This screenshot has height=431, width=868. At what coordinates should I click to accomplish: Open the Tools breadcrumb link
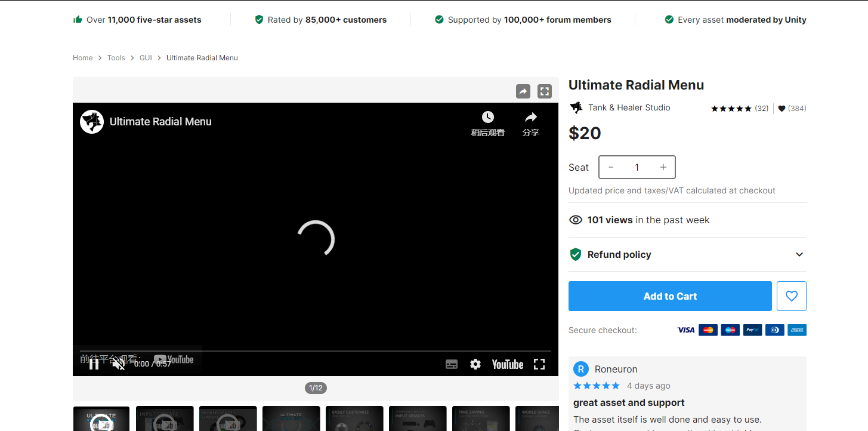[x=116, y=58]
